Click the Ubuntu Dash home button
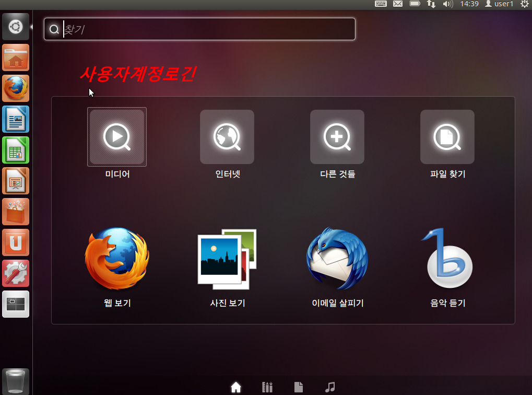 point(16,27)
